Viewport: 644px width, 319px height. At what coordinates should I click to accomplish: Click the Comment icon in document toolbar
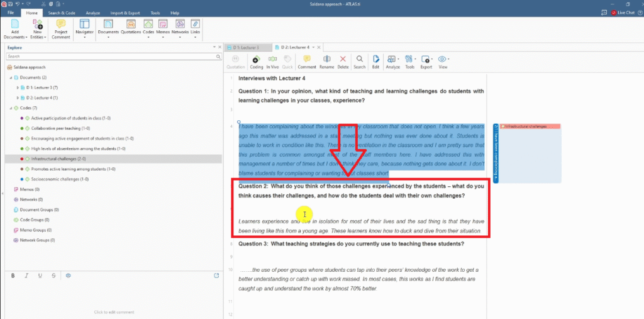point(307,62)
